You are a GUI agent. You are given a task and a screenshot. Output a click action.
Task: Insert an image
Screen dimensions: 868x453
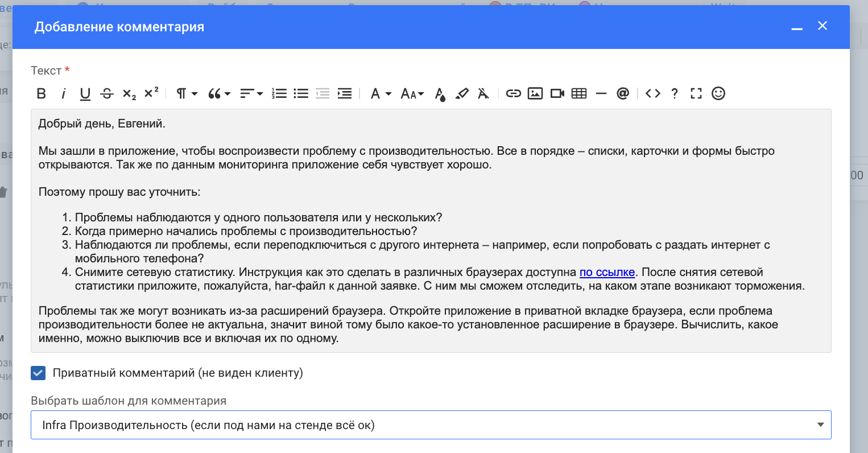click(x=535, y=93)
